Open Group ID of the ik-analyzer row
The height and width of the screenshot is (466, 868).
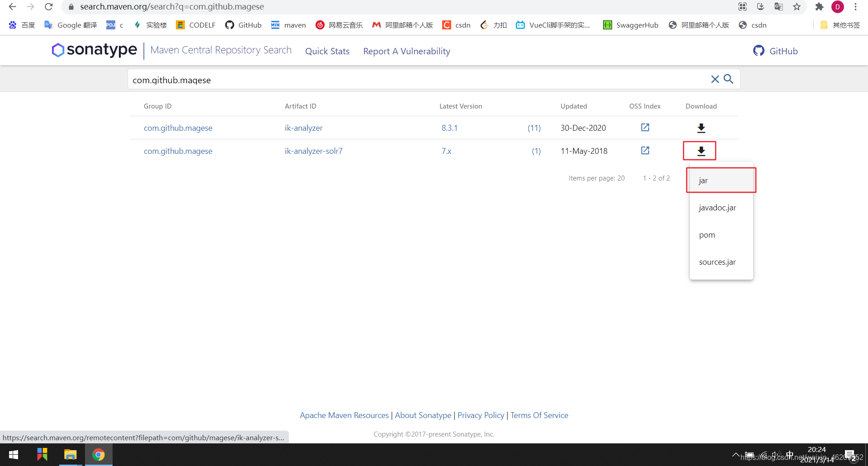tap(178, 128)
